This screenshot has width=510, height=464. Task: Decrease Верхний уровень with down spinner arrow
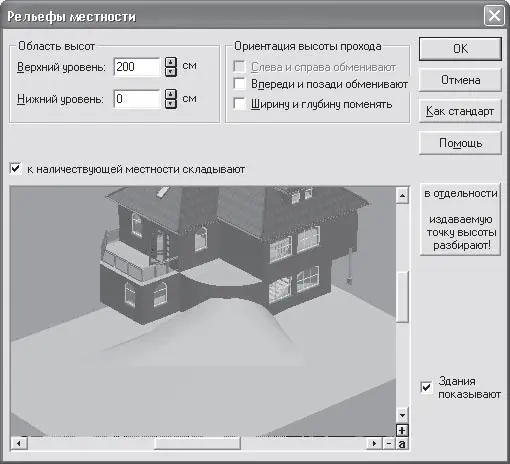click(171, 72)
